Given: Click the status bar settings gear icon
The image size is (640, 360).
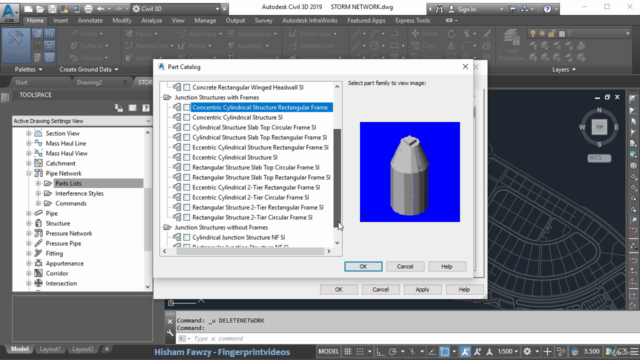Looking at the screenshot, I should click(x=527, y=351).
